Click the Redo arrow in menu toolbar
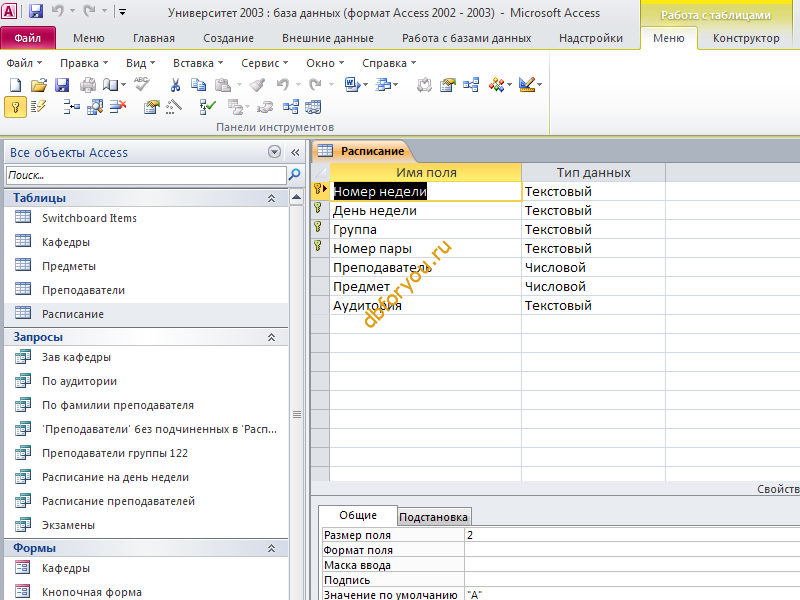Image resolution: width=800 pixels, height=600 pixels. click(315, 85)
